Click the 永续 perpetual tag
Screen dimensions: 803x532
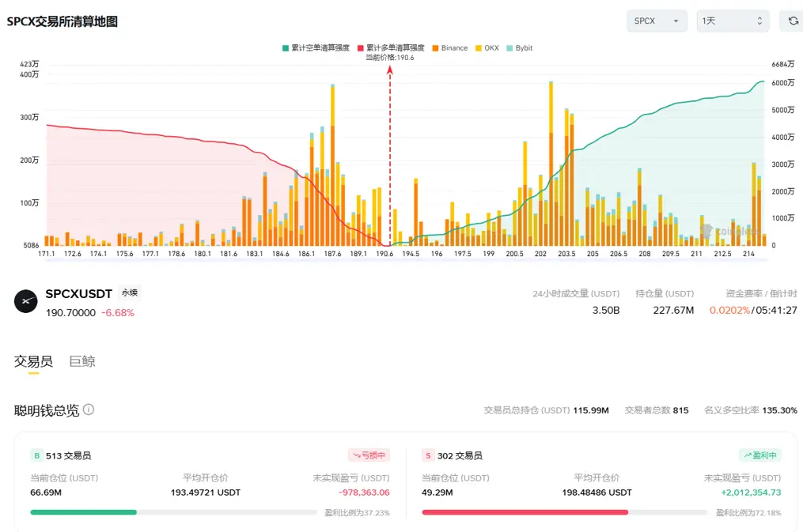click(130, 292)
